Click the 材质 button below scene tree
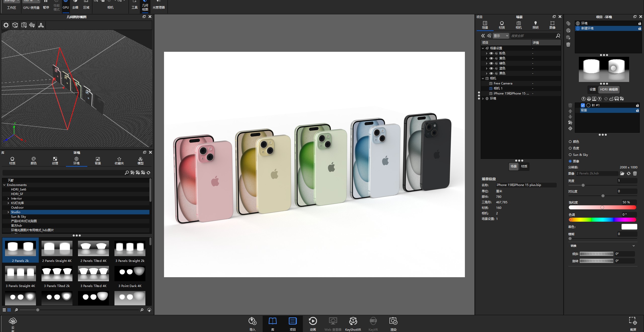Screen dimensions: 644x332 click(x=524, y=166)
